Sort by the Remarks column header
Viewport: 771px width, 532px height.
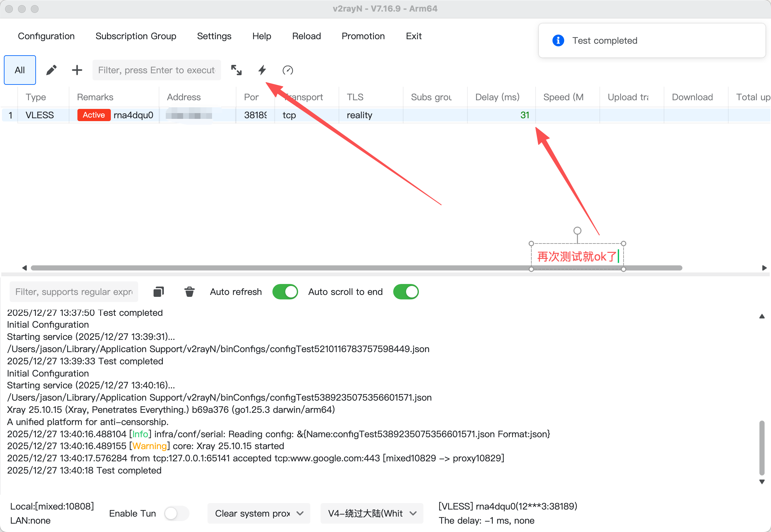(114, 97)
